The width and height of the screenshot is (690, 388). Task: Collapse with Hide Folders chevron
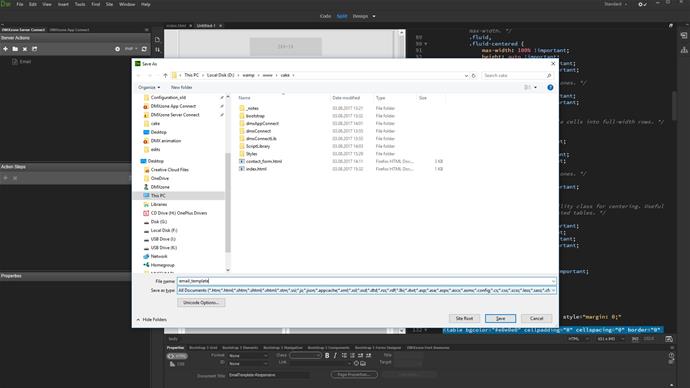click(x=138, y=320)
